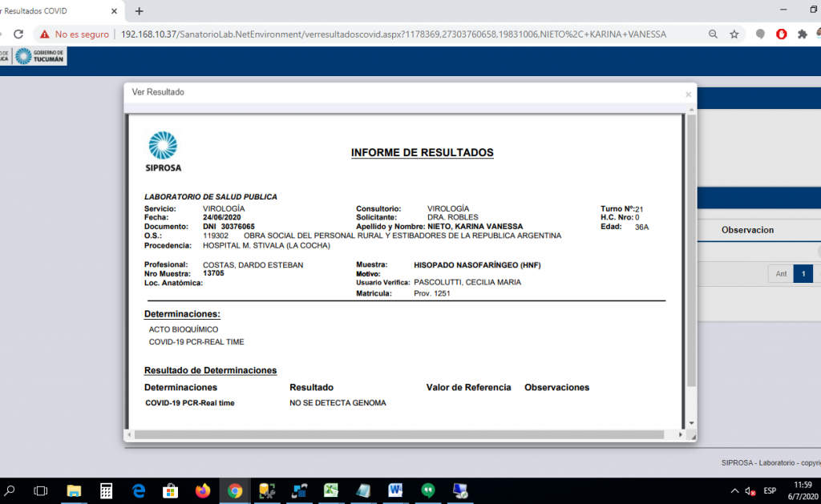Click the 'No es seguro' security warning
This screenshot has height=504, width=821.
click(x=75, y=34)
